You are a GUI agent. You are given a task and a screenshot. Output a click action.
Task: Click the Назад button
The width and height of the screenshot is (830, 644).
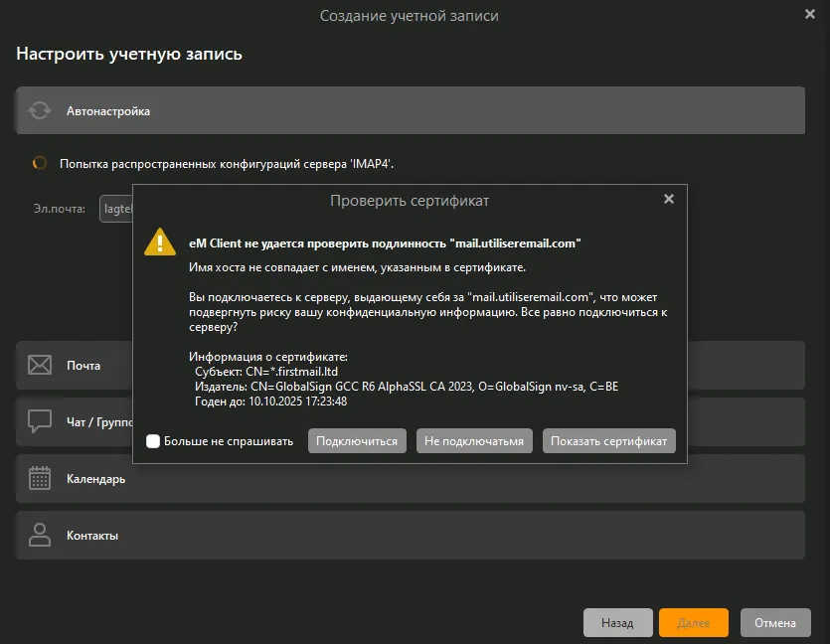tap(617, 623)
